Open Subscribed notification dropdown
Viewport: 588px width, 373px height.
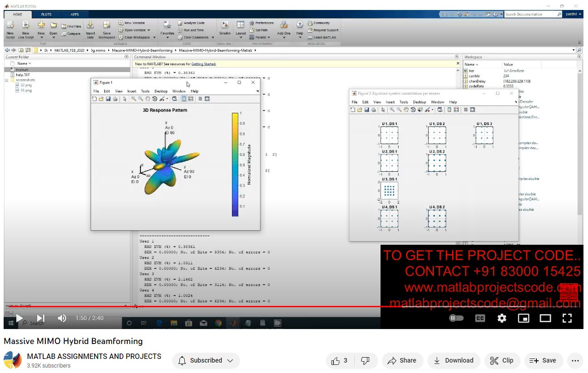click(x=206, y=361)
